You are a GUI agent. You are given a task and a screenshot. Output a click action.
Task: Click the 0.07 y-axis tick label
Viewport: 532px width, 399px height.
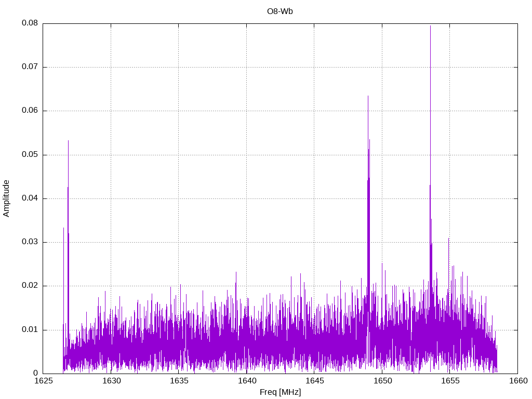(x=30, y=67)
